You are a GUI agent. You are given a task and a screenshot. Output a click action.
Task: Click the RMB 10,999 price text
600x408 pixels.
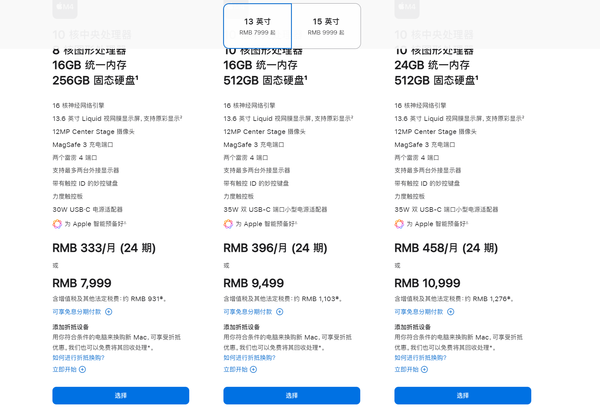pos(427,283)
